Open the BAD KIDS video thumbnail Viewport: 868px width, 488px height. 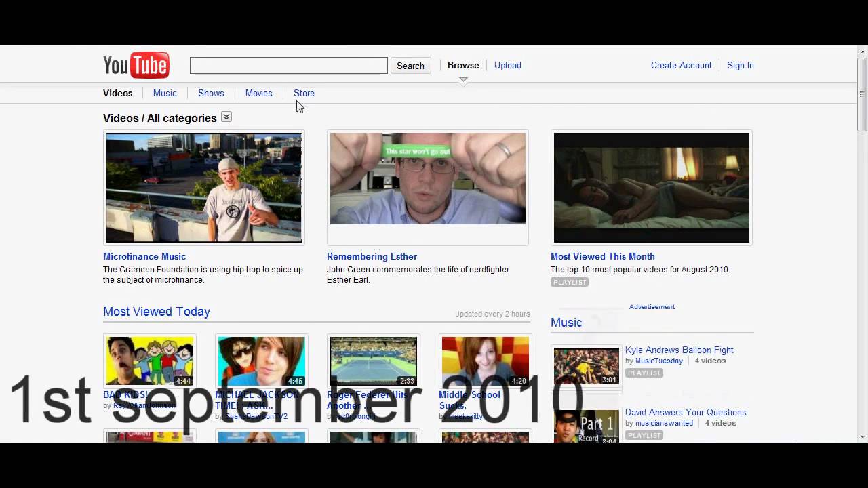coord(150,361)
